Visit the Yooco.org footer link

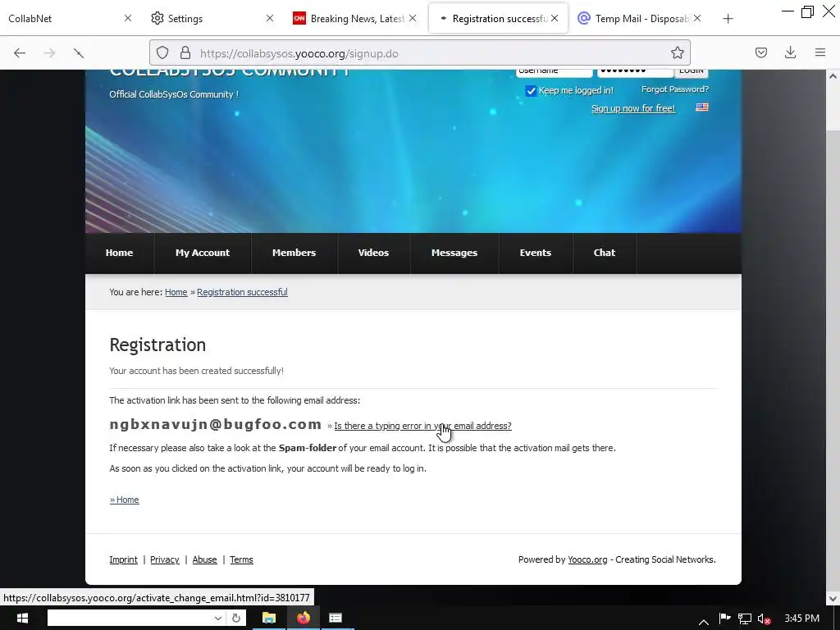[587, 559]
